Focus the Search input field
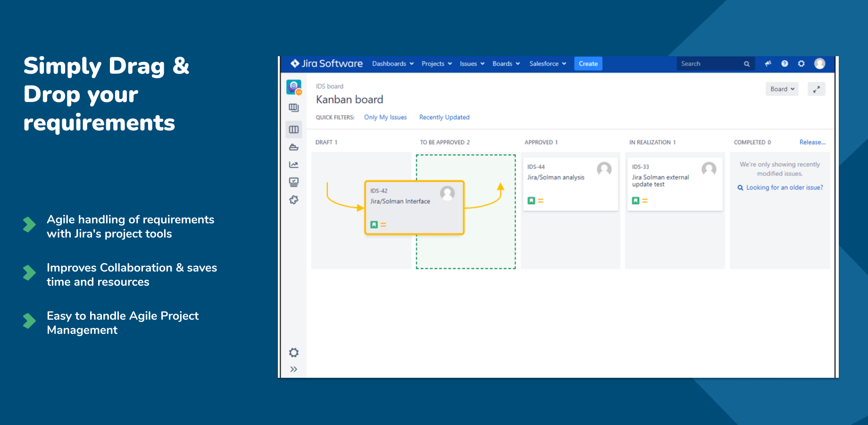 point(716,64)
